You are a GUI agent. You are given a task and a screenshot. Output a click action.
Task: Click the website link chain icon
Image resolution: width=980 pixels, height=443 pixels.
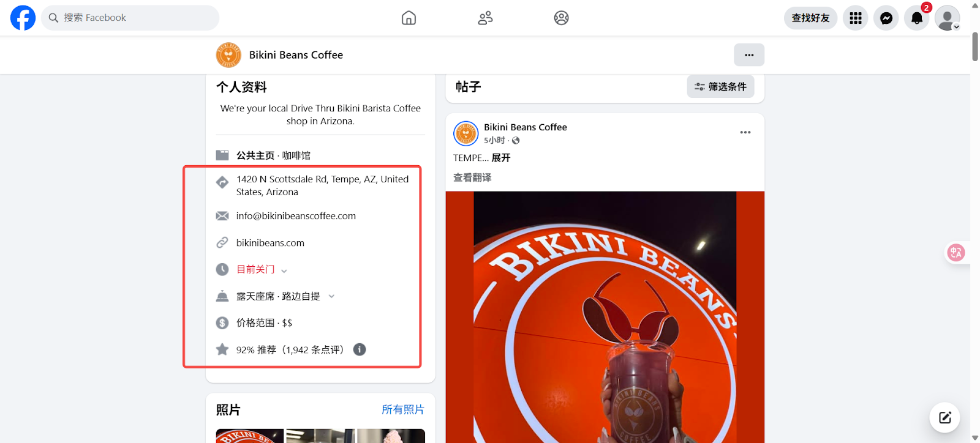coord(222,243)
